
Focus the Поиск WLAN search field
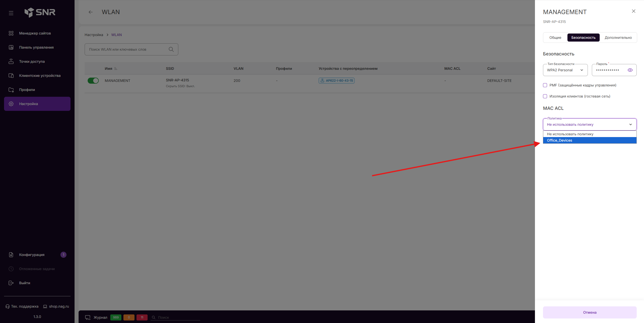tap(131, 49)
